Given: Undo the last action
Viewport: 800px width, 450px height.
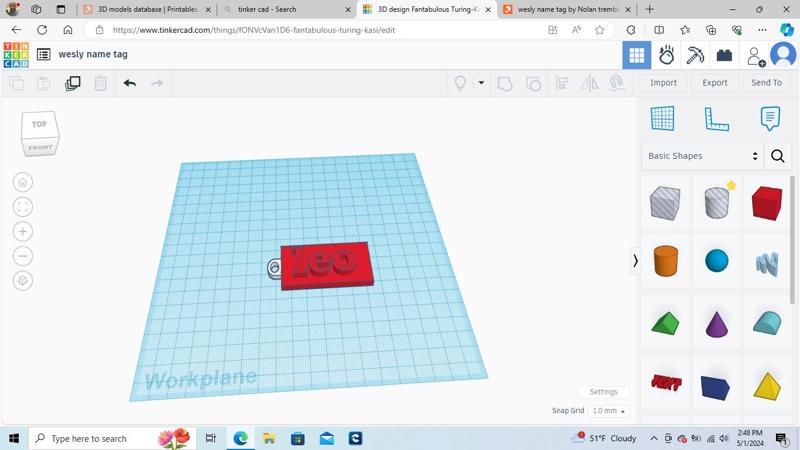Looking at the screenshot, I should point(130,83).
